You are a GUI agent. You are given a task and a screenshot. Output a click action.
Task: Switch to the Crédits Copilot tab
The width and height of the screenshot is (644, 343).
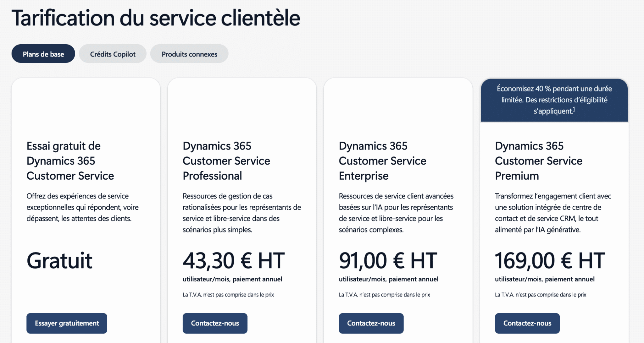click(113, 54)
